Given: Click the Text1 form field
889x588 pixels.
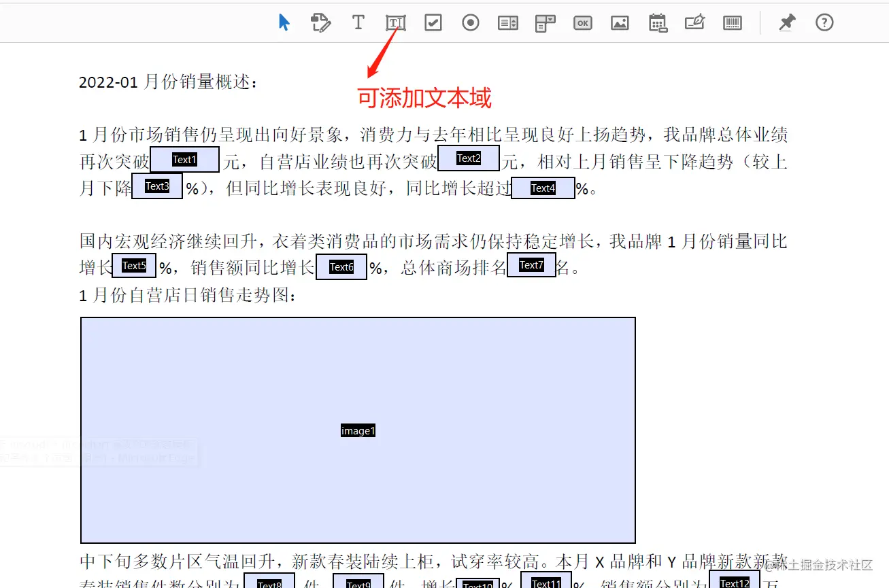Looking at the screenshot, I should [184, 158].
